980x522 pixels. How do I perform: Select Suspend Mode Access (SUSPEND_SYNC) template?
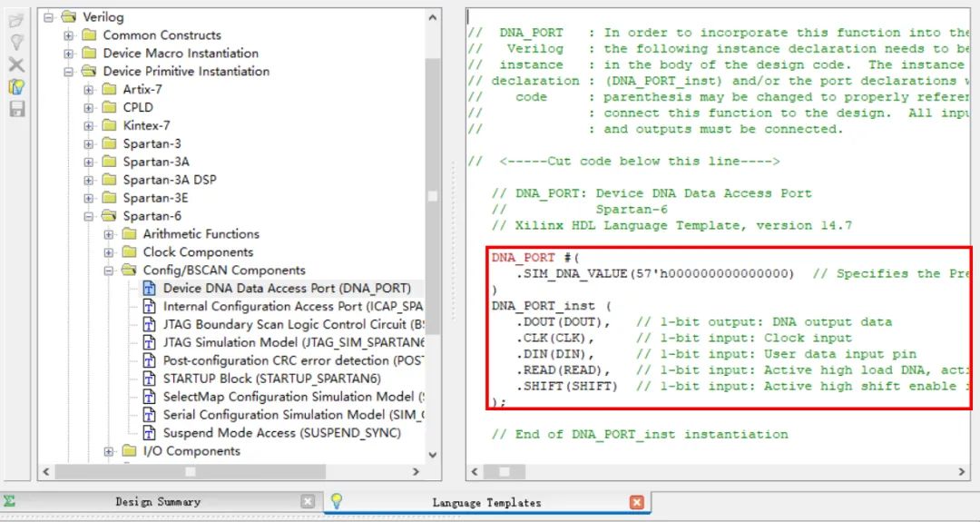coord(282,433)
